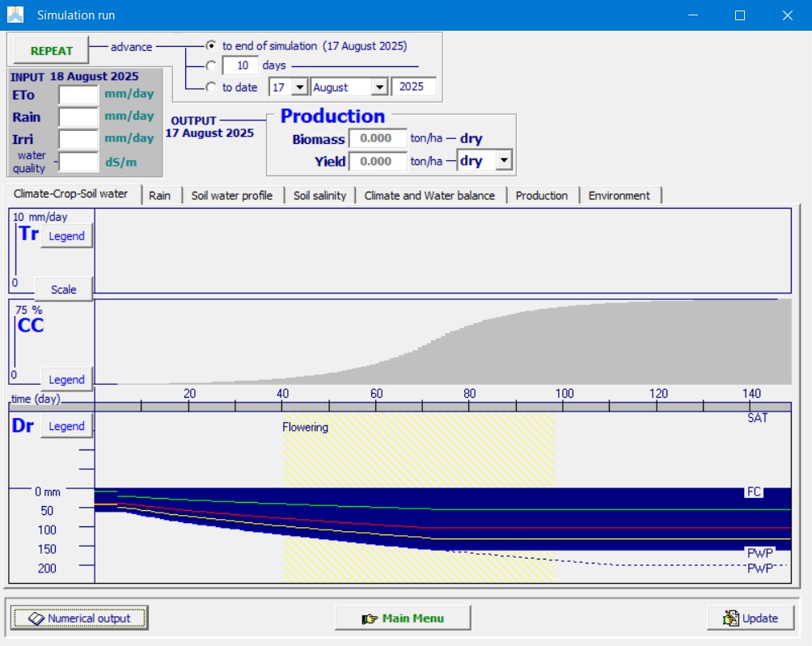Open the day dropdown showing 17
This screenshot has height=646, width=812.
coord(299,87)
